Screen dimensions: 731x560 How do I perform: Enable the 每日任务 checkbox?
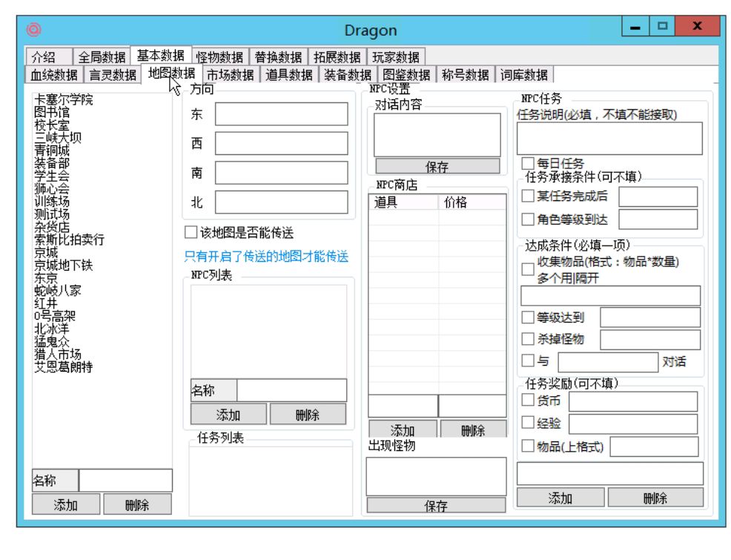coord(527,163)
